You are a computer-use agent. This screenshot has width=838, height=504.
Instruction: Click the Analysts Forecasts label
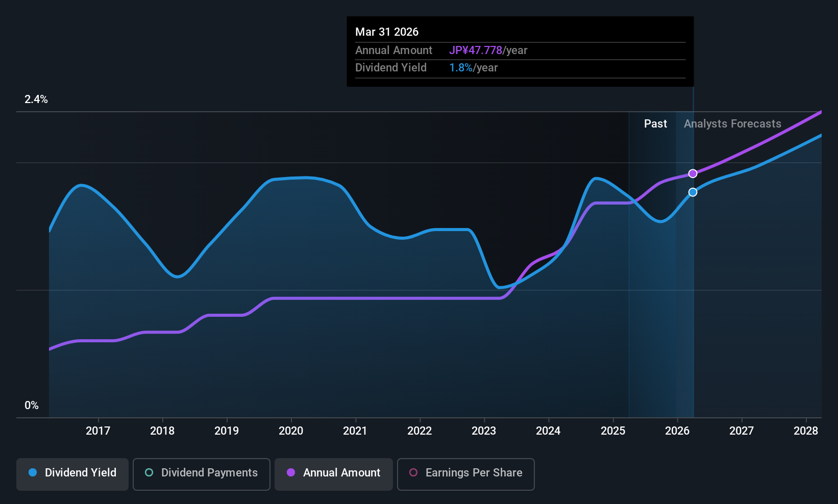732,124
